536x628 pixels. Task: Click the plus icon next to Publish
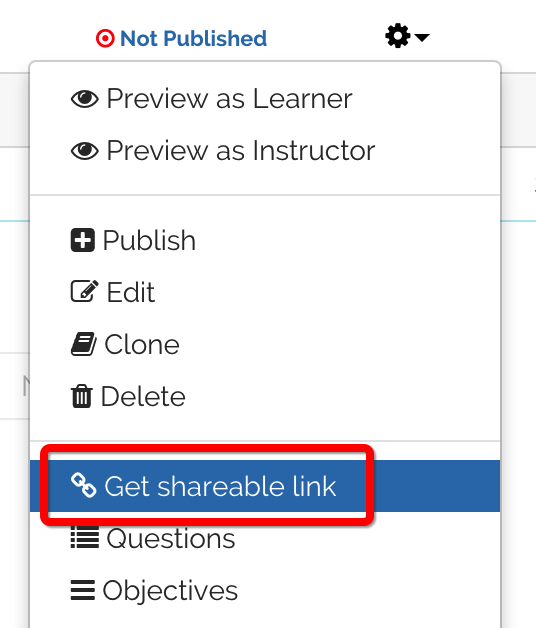coord(83,240)
